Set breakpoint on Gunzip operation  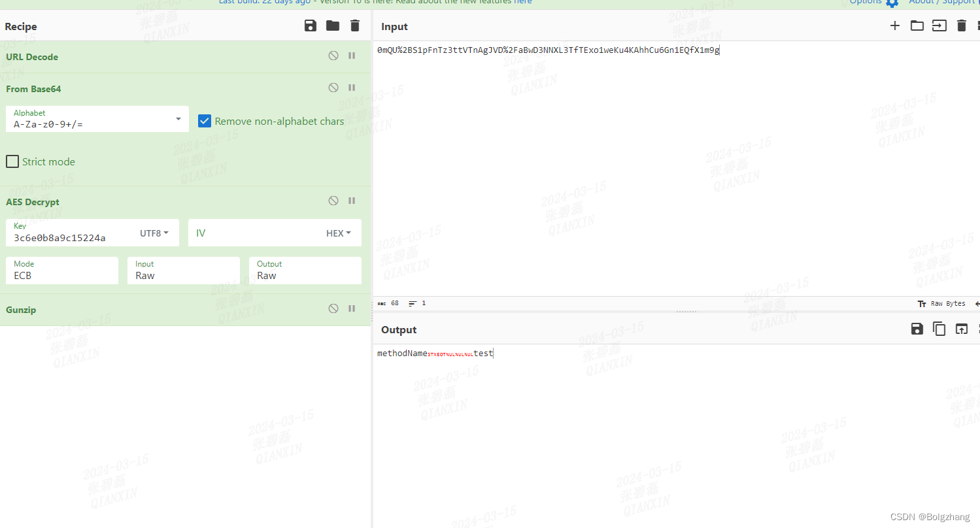pos(352,308)
